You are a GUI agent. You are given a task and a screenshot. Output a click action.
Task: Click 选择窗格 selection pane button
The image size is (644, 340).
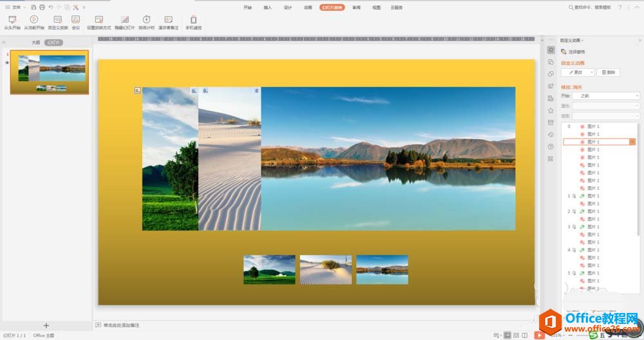(573, 52)
